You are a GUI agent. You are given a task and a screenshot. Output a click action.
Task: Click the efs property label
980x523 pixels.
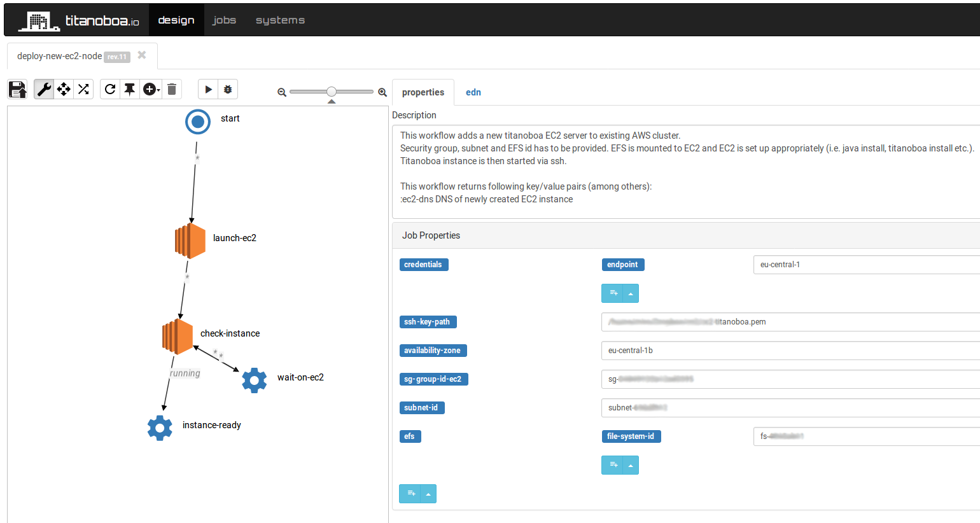[x=410, y=436]
